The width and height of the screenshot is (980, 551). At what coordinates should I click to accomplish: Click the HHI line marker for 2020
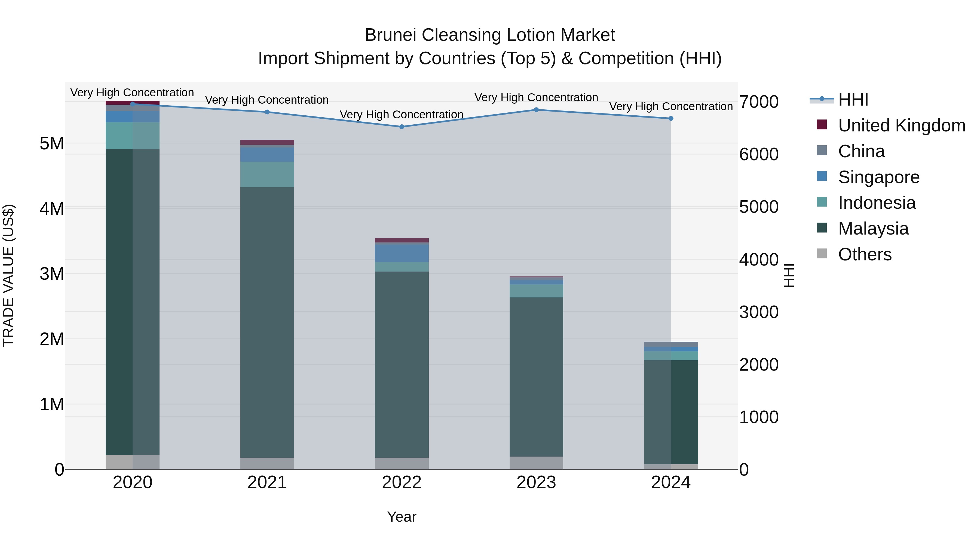pyautogui.click(x=132, y=104)
